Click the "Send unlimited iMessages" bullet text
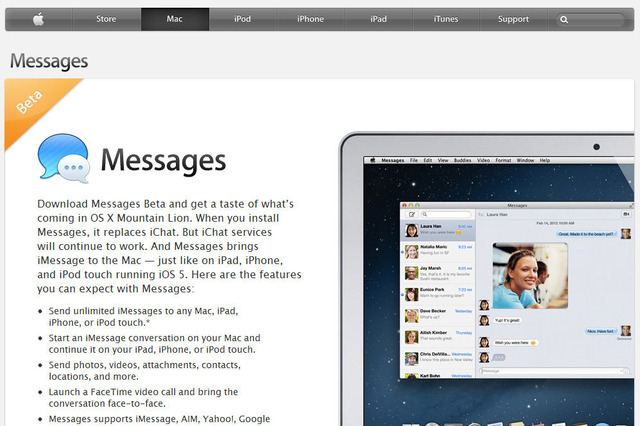This screenshot has height=426, width=640. click(143, 317)
